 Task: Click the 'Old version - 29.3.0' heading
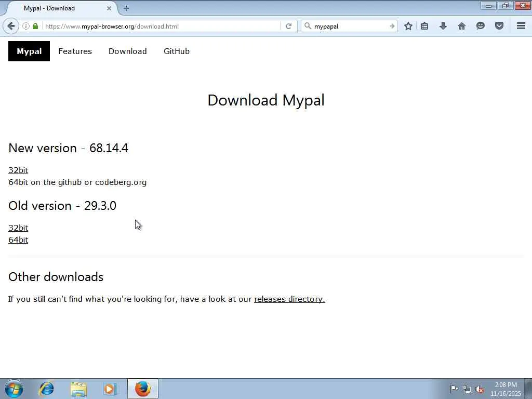pos(62,206)
